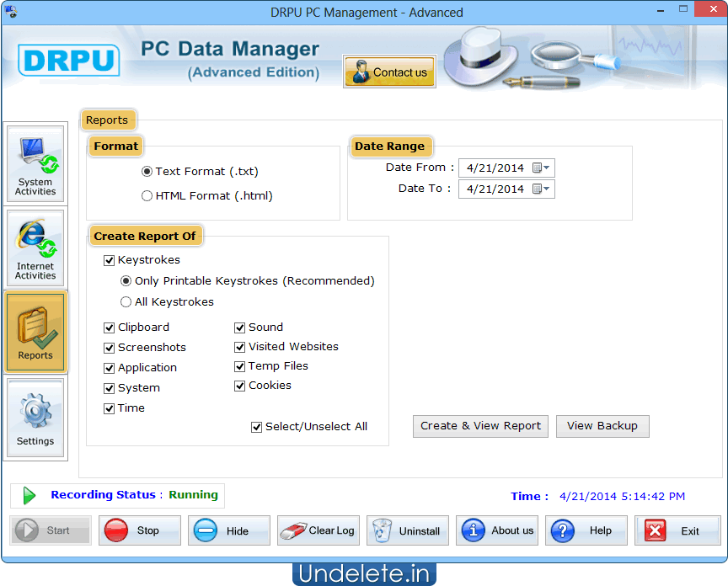
Task: Open the Date From calendar dropdown
Action: click(x=541, y=168)
